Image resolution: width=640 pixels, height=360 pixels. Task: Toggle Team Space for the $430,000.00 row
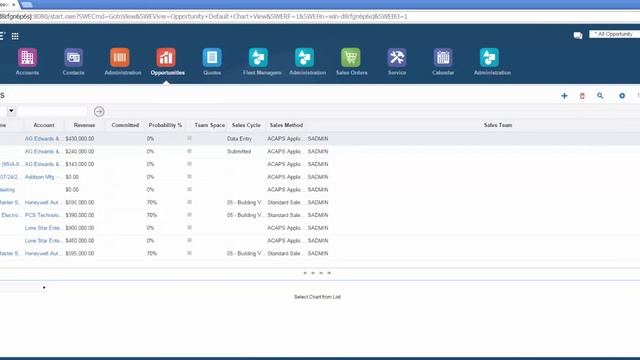(x=189, y=138)
